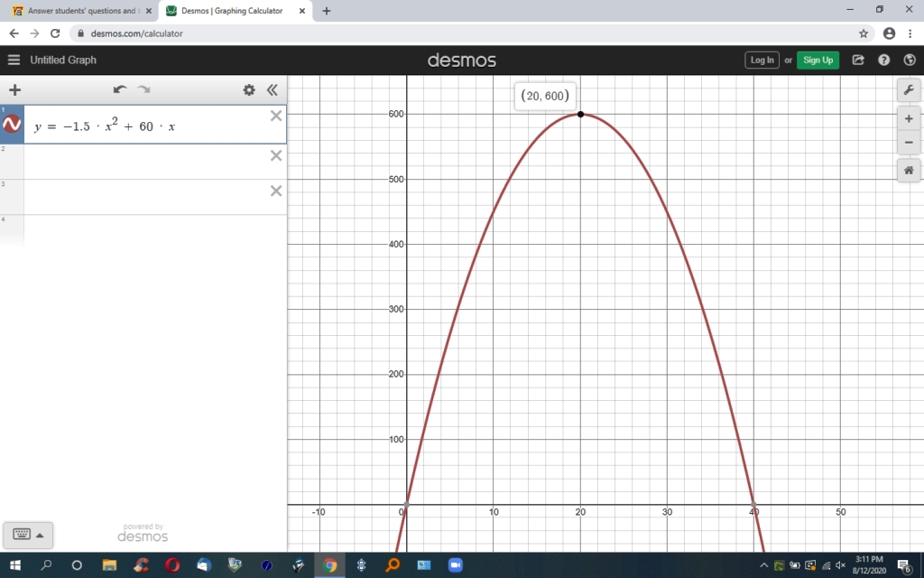Open Graph Settings wrench
The height and width of the screenshot is (578, 924).
909,90
